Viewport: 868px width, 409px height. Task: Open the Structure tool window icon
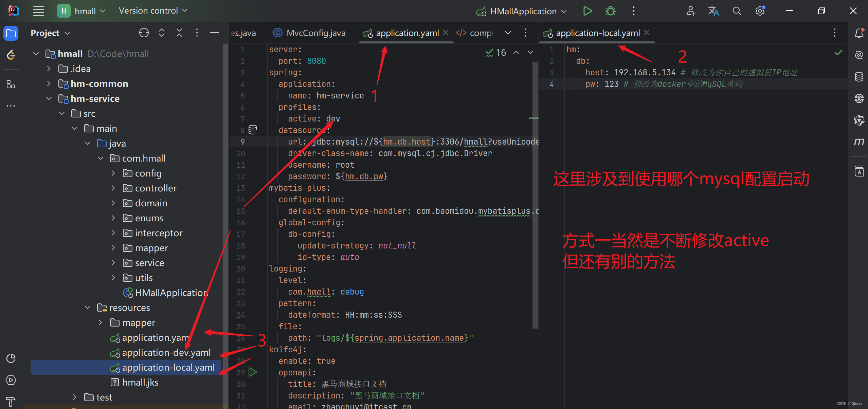pos(11,84)
